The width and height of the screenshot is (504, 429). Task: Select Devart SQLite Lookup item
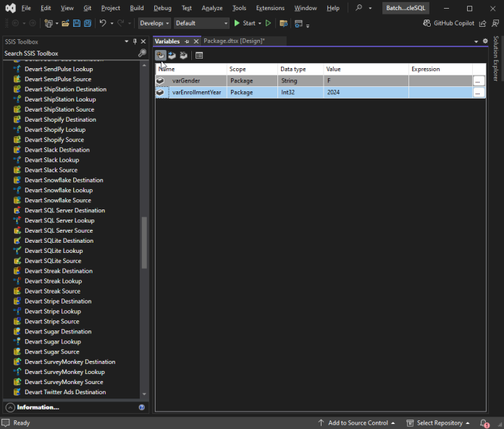tap(54, 251)
